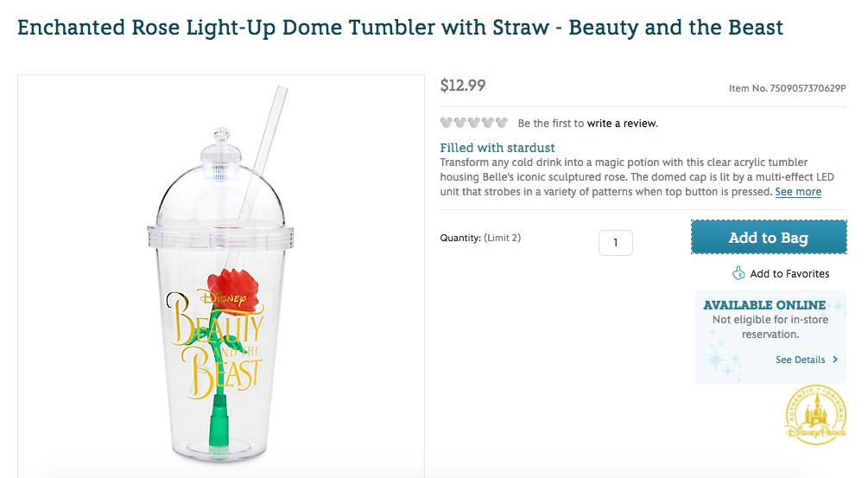Click the Available Online heading
Viewport: 868px width, 478px height.
pos(764,305)
